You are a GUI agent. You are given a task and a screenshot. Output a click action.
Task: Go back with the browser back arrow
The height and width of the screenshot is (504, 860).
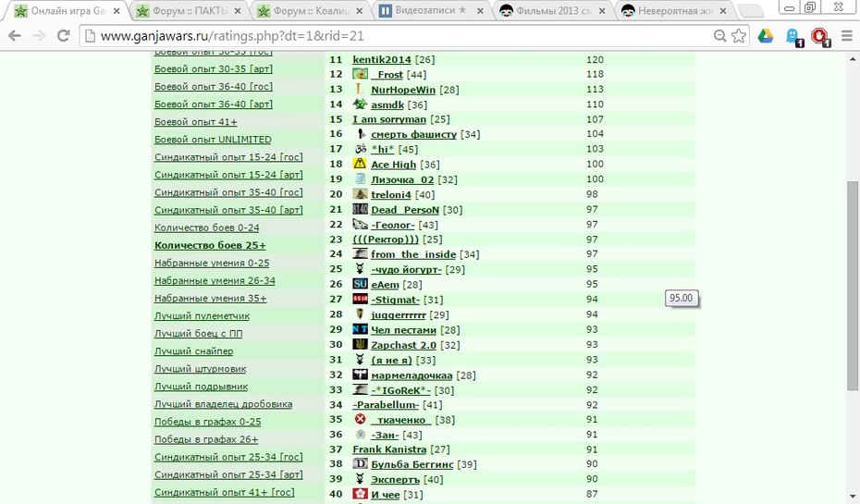click(x=15, y=36)
